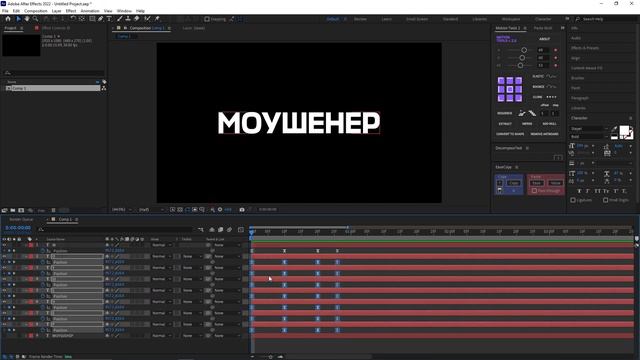Pick a color with Character eyedropper

click(614, 129)
